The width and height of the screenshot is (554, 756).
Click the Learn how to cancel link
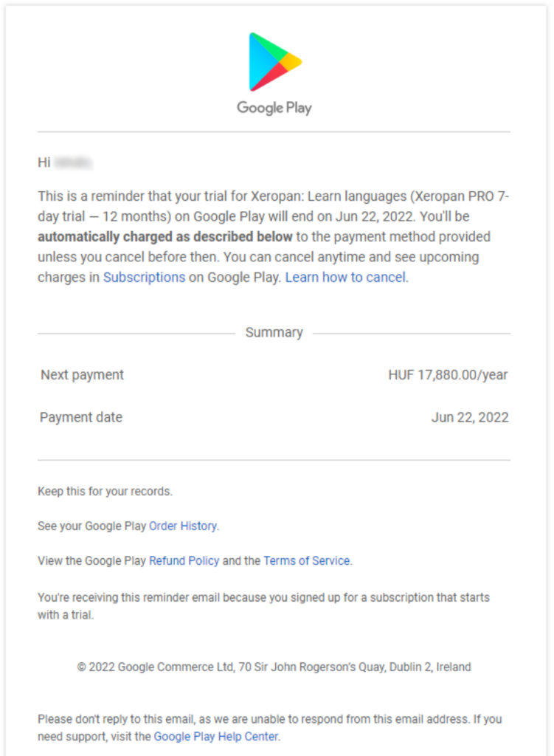(x=345, y=278)
